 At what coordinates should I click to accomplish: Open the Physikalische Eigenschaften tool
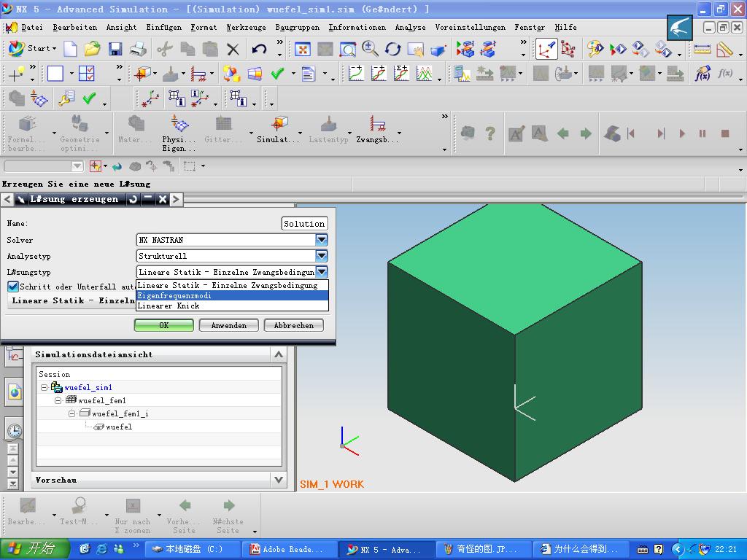(x=179, y=131)
